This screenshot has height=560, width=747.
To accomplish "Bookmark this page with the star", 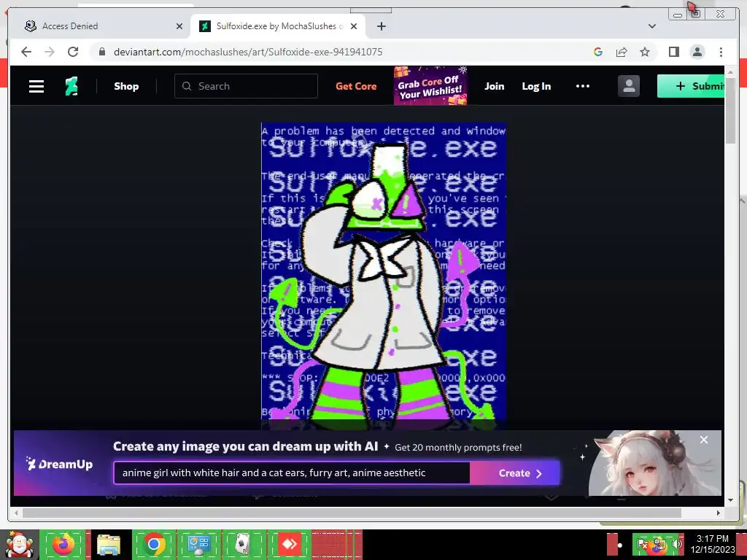I will pos(645,52).
